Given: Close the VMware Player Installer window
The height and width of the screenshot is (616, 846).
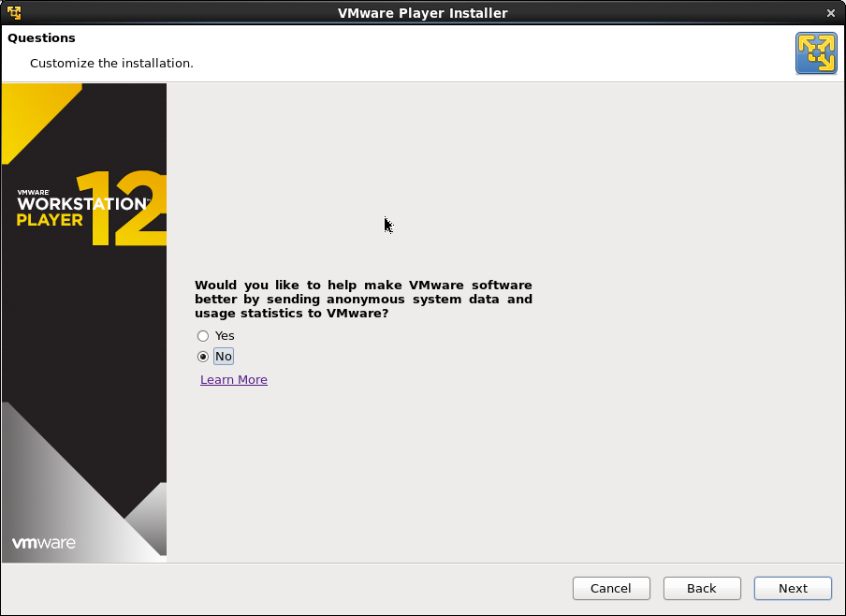Looking at the screenshot, I should pos(831,13).
